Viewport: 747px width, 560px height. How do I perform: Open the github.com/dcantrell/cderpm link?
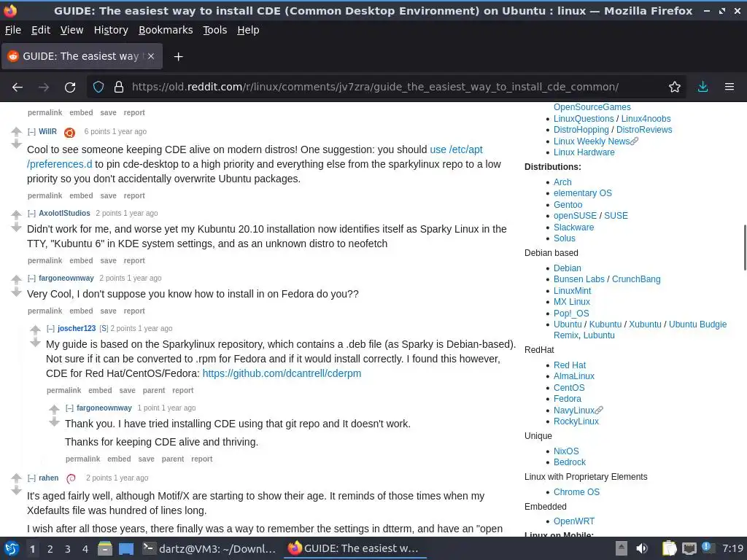click(282, 374)
